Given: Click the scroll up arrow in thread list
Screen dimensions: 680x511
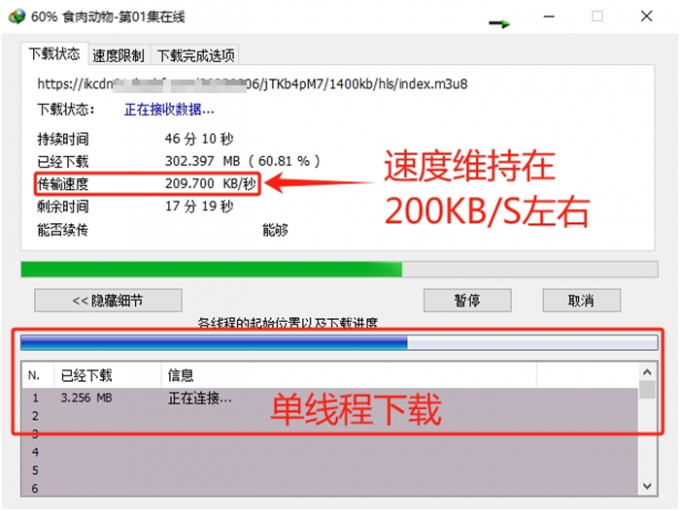Looking at the screenshot, I should tap(647, 372).
